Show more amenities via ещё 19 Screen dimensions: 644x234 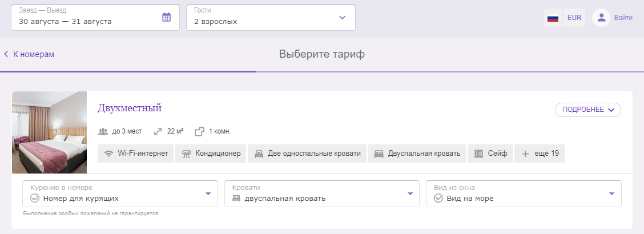pos(540,154)
